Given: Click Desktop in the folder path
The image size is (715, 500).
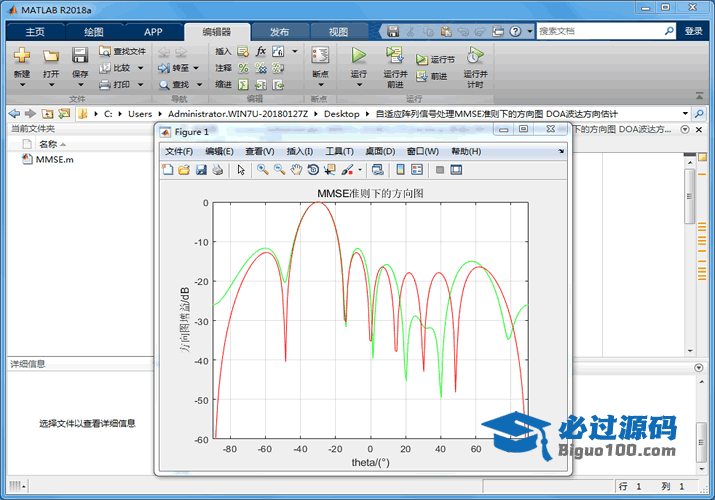Looking at the screenshot, I should pyautogui.click(x=342, y=114).
